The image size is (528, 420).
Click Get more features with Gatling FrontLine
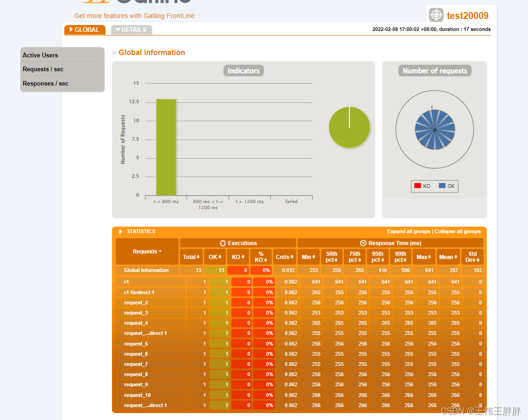(134, 16)
